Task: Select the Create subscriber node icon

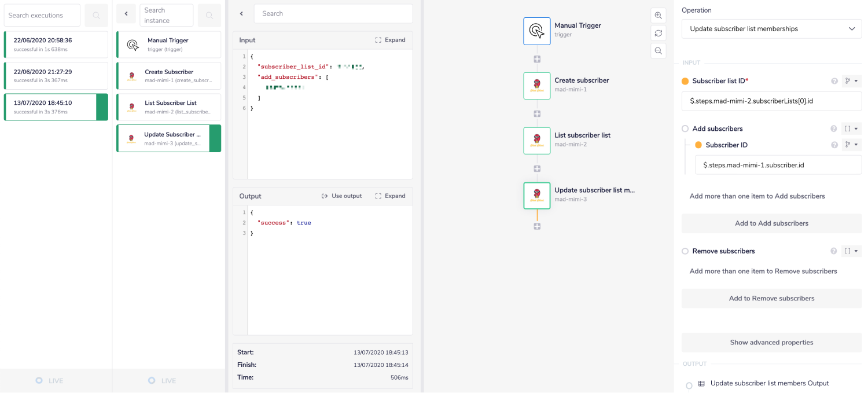Action: point(537,86)
